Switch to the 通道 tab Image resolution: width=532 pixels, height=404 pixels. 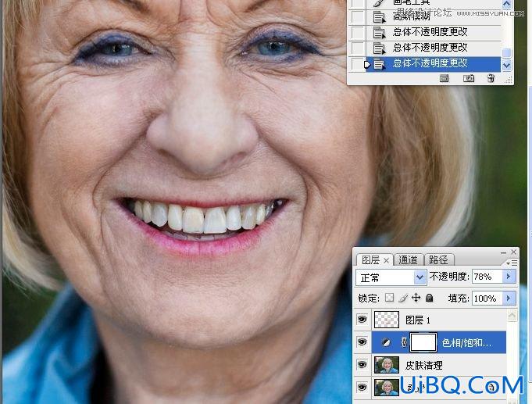click(408, 260)
